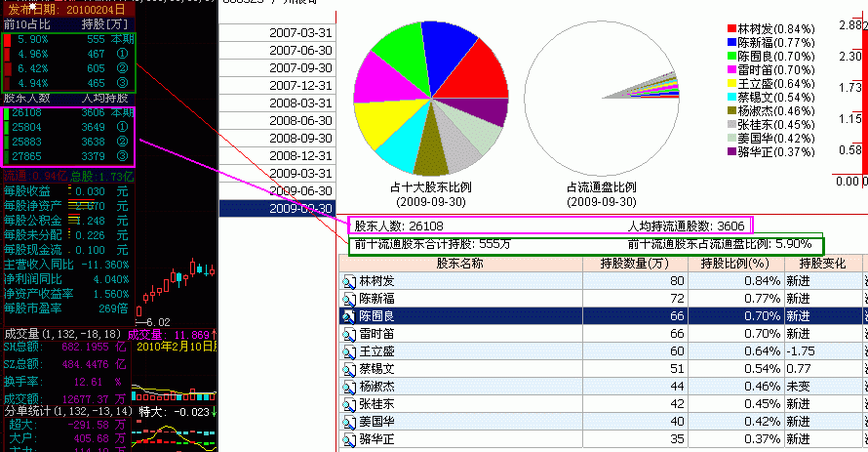Select the 2009-06-30 report date
The image size is (868, 452).
tap(277, 191)
